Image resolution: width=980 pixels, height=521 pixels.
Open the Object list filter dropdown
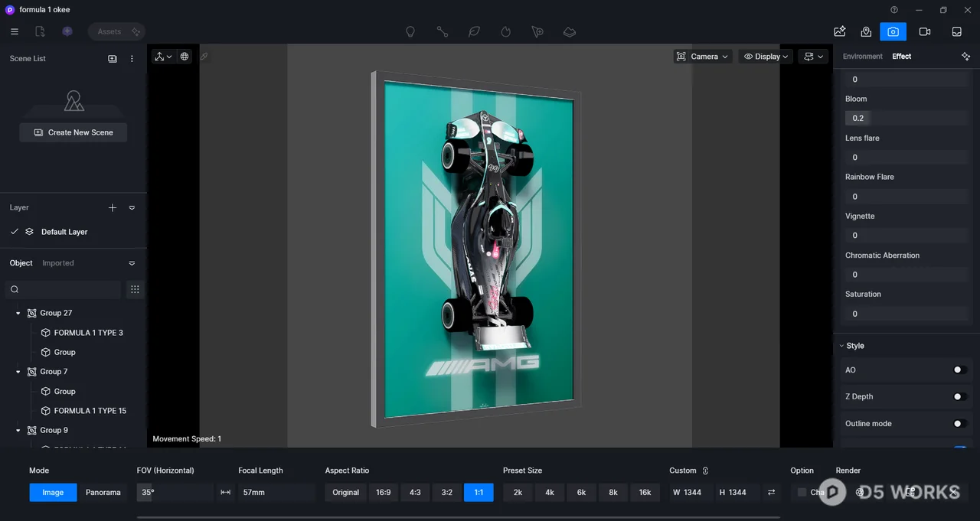point(132,263)
